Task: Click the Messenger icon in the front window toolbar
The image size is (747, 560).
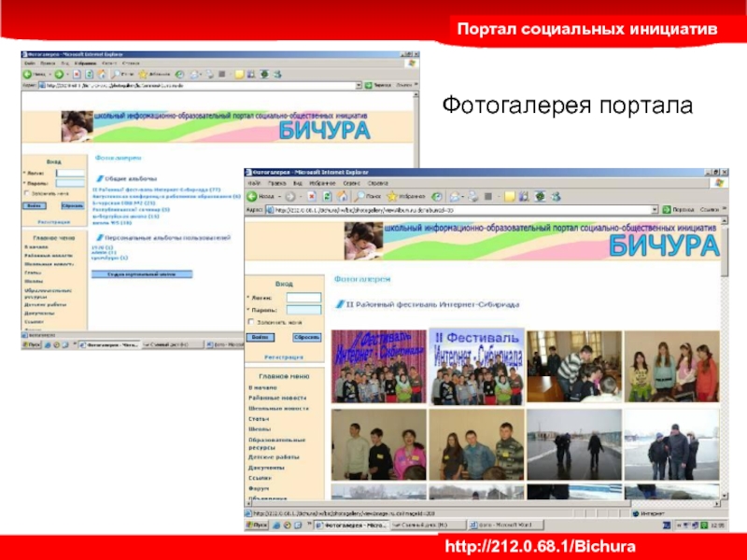Action: click(556, 196)
